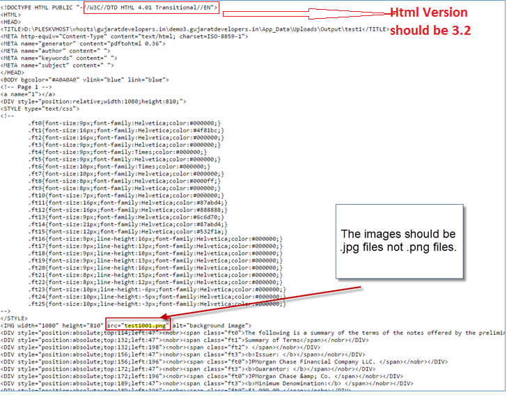
Task: Select the .ft11 rule with color #87abd4
Action: pyautogui.click(x=128, y=203)
